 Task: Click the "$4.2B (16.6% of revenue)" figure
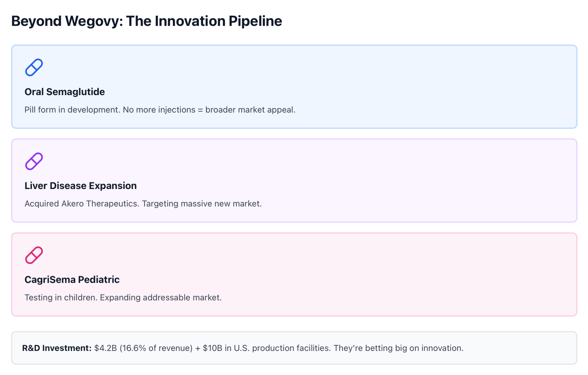tap(143, 348)
